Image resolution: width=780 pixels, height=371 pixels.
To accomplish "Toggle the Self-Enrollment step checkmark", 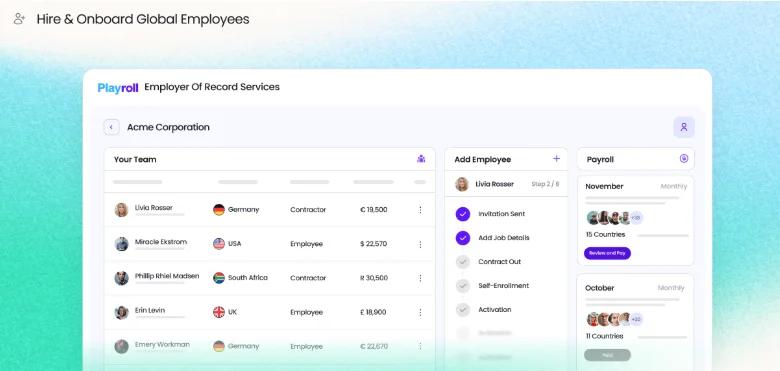I will click(463, 286).
